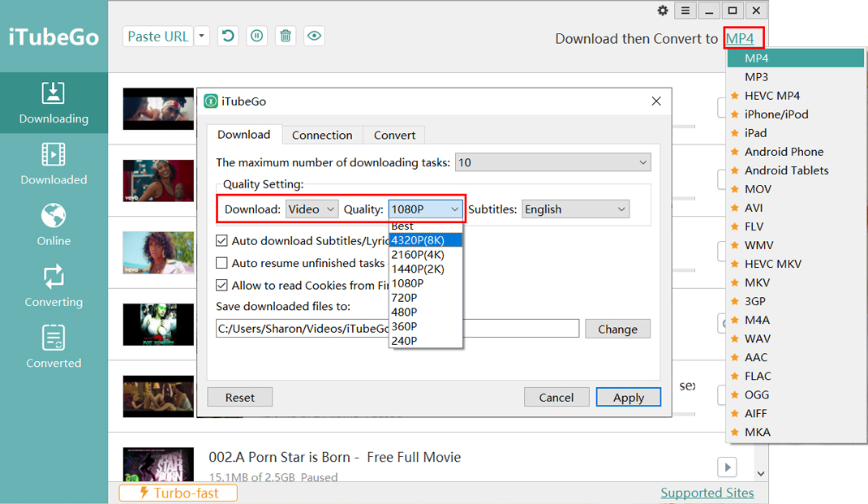868x504 pixels.
Task: Select 4320P(8K) quality option
Action: [x=425, y=239]
